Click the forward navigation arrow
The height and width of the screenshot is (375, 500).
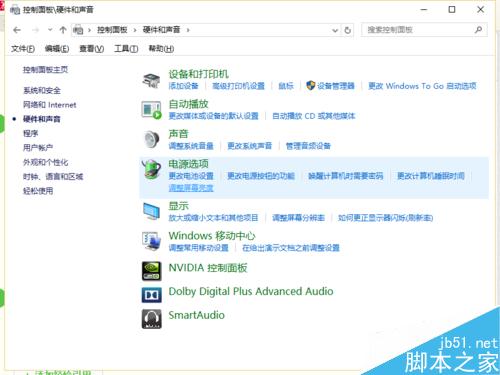tap(35, 30)
